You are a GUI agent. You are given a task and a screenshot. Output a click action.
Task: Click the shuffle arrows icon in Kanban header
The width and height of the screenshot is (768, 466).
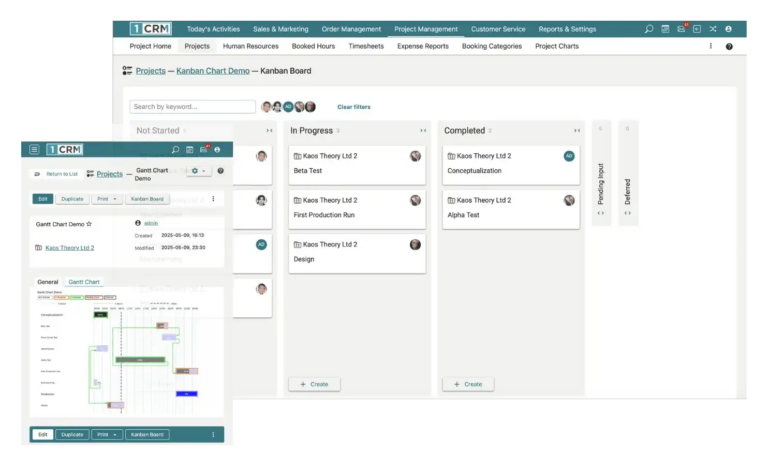(x=713, y=29)
